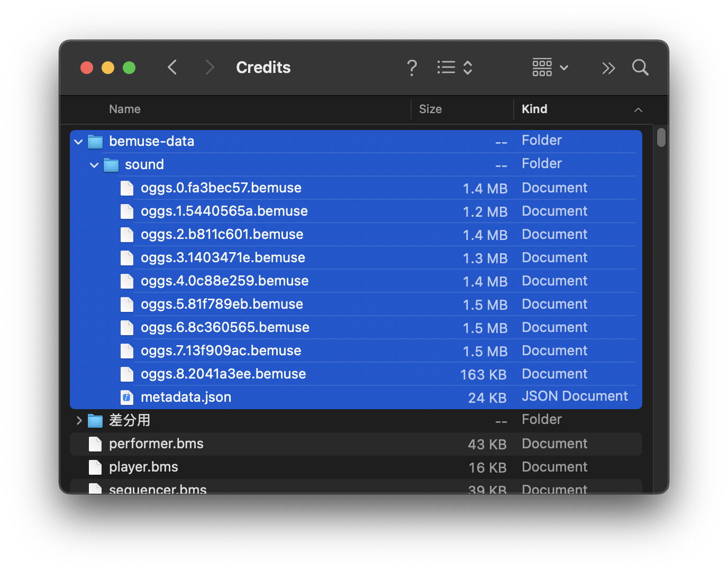Go back using the left arrow button
Image resolution: width=728 pixels, height=572 pixels.
click(172, 67)
